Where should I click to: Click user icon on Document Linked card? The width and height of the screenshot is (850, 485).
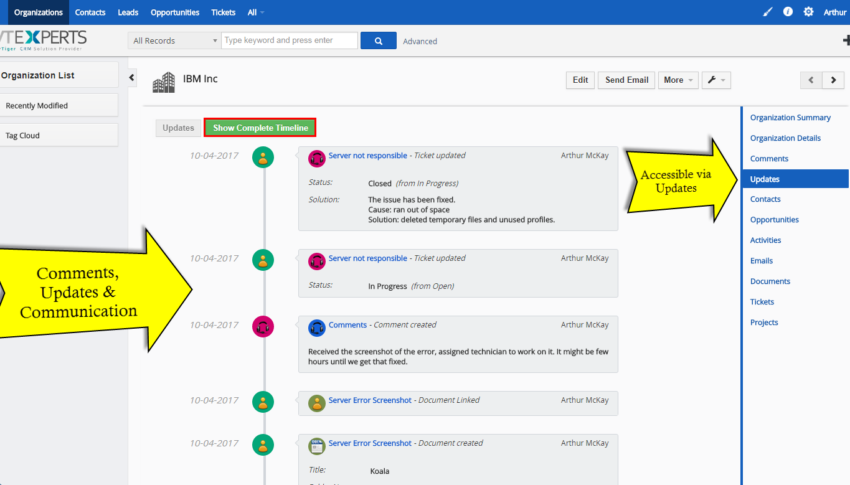tap(317, 403)
